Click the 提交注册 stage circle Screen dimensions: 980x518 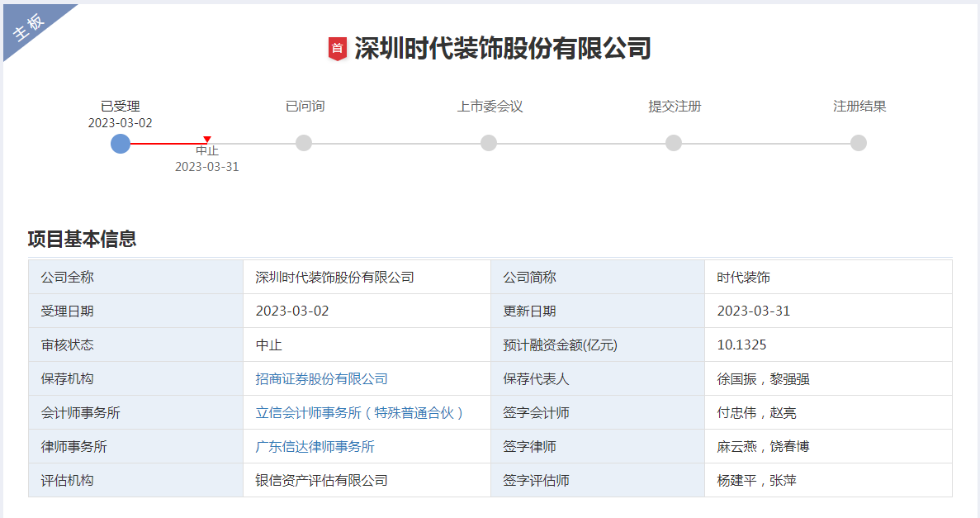pos(674,143)
